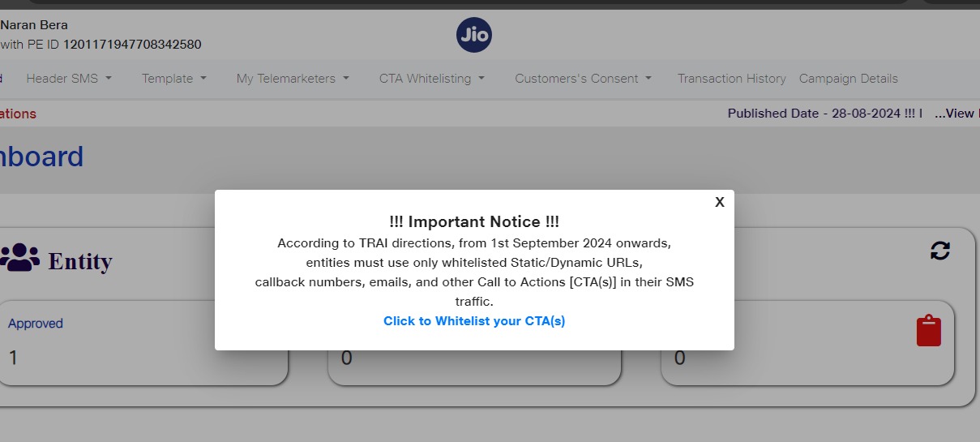
Task: Expand the Template dropdown menu
Action: click(x=173, y=79)
